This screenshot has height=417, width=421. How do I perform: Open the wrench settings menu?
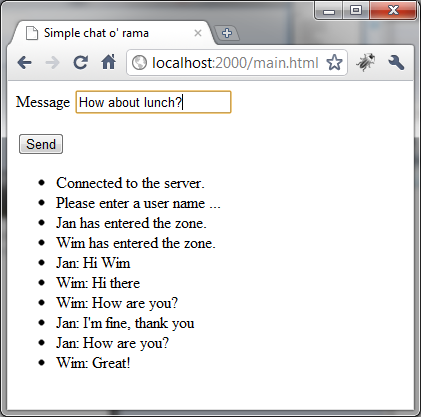pos(396,62)
